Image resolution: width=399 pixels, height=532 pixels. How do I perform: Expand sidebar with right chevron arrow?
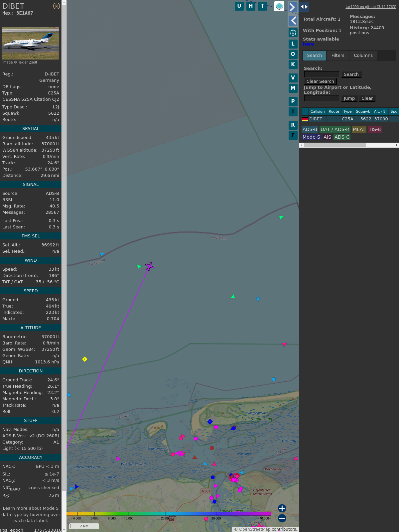(x=293, y=7)
